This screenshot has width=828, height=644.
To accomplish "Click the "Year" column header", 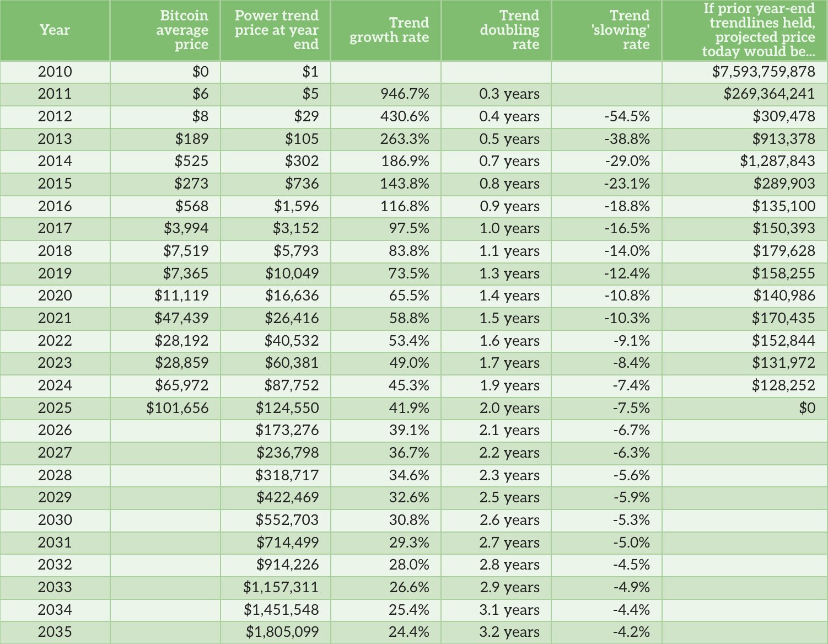I will coord(55,30).
